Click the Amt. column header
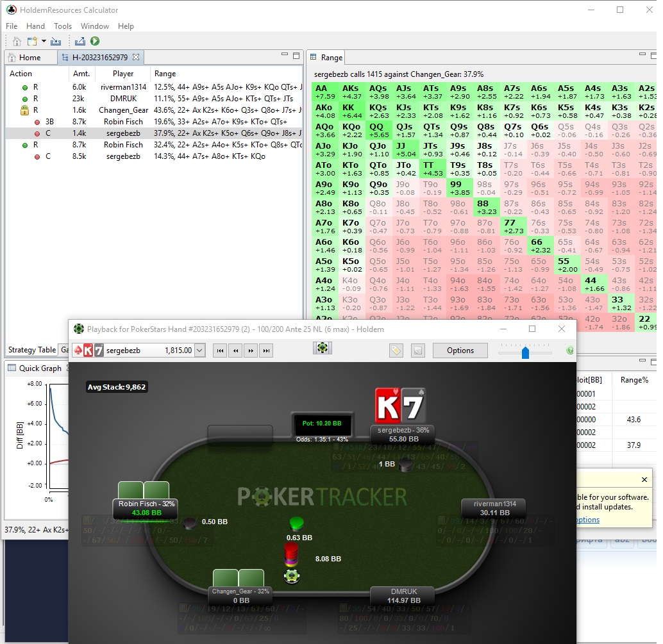Screen dimensions: 663x644 81,74
